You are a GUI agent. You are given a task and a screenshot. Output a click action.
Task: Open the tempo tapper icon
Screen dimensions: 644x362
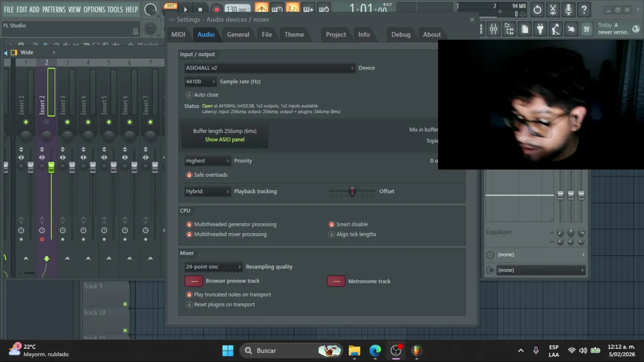(x=555, y=30)
